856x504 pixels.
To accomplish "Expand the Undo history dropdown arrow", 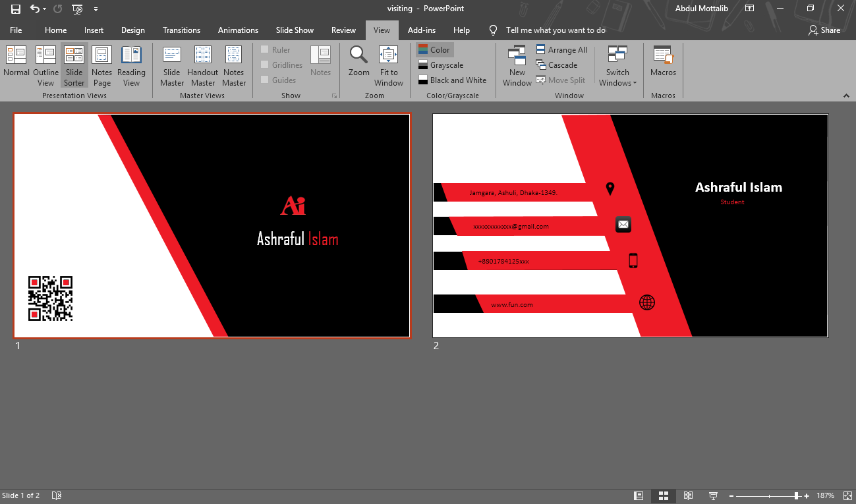I will click(45, 9).
